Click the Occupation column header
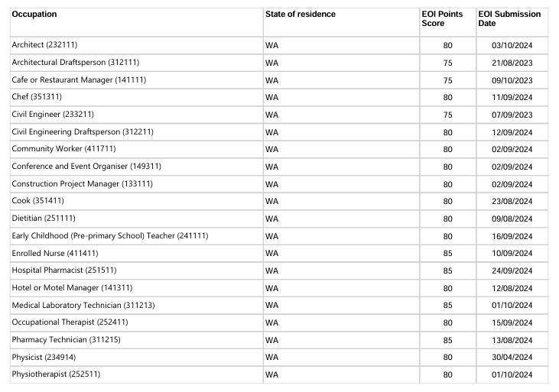Viewport: 559px width, 392px height. coord(34,15)
